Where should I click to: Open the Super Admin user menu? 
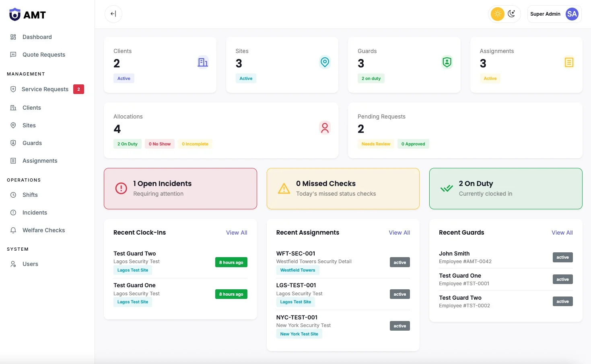click(x=554, y=14)
